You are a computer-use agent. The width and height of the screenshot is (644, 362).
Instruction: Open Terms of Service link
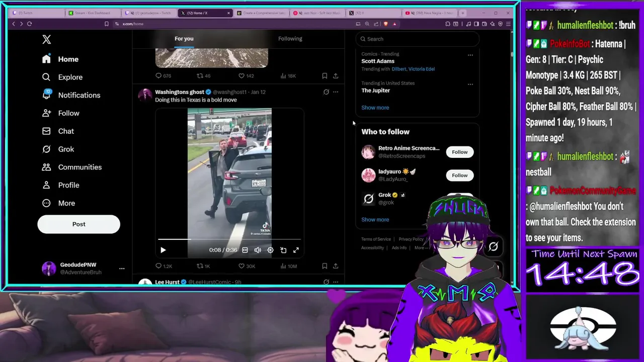(x=376, y=239)
